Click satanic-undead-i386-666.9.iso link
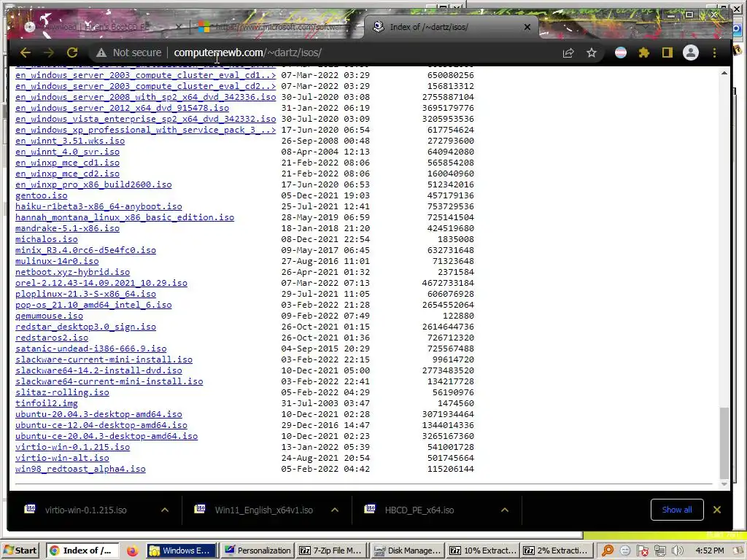The image size is (747, 560). click(x=91, y=349)
